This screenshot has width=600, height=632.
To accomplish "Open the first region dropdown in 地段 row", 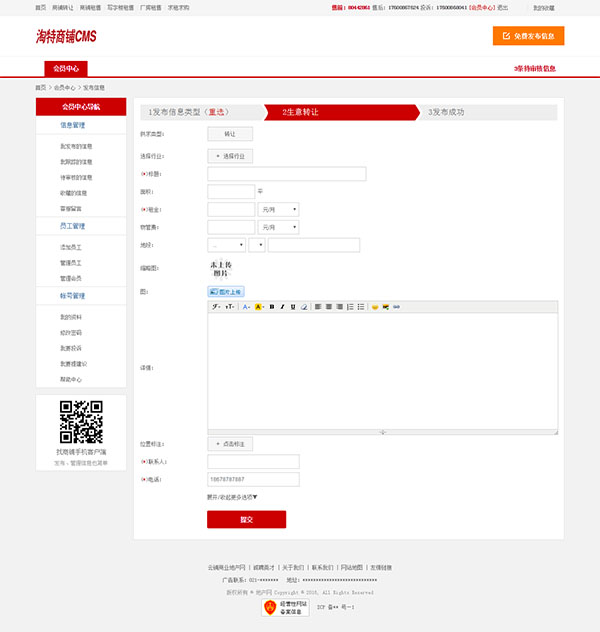I will point(226,245).
